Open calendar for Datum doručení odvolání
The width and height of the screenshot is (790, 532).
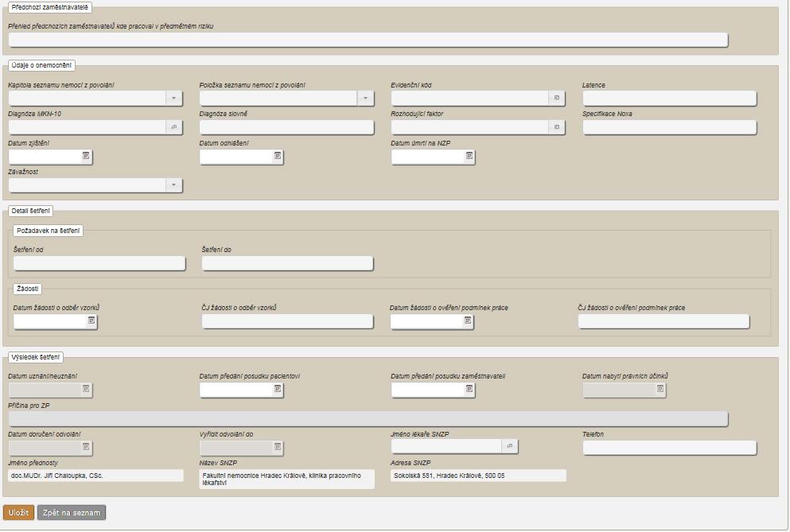tap(86, 448)
